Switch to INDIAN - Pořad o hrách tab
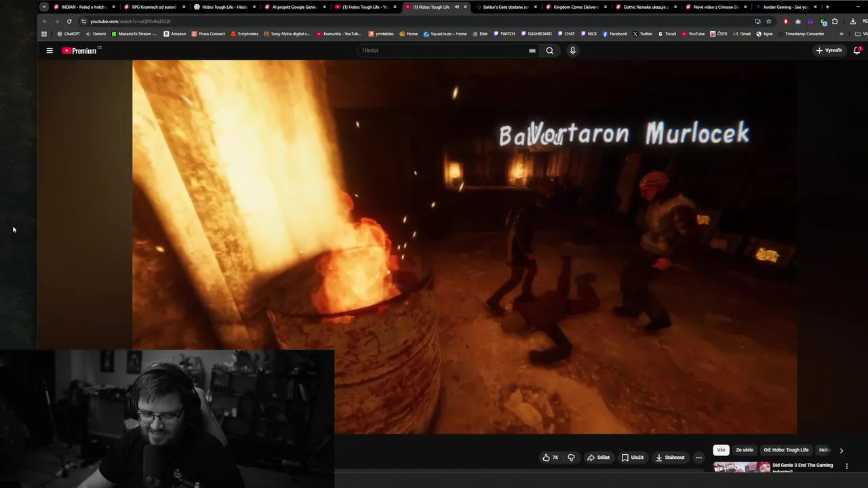868x488 pixels. tap(83, 7)
